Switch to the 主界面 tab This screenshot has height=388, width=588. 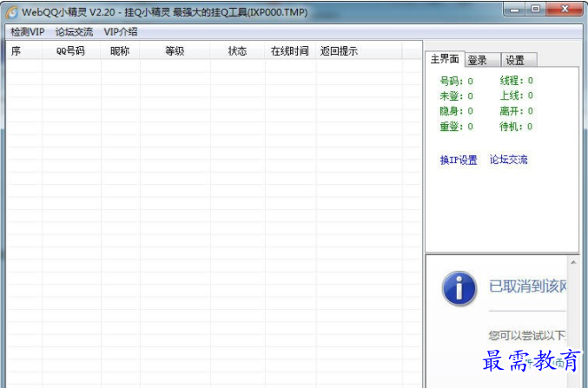(x=445, y=59)
